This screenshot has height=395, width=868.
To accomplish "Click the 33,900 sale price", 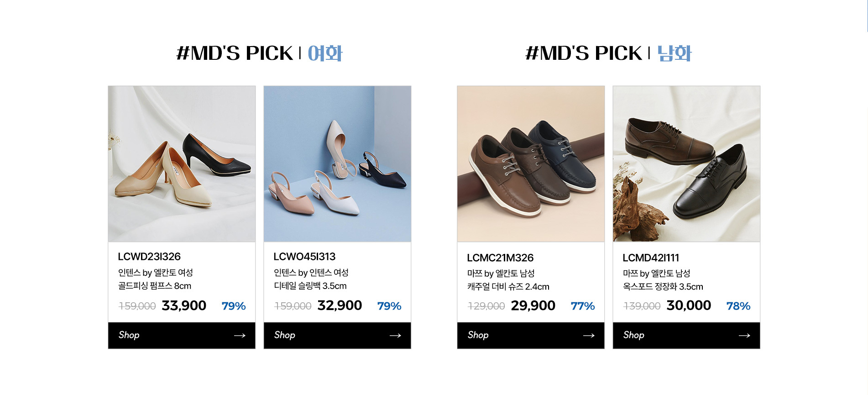I will coord(184,305).
